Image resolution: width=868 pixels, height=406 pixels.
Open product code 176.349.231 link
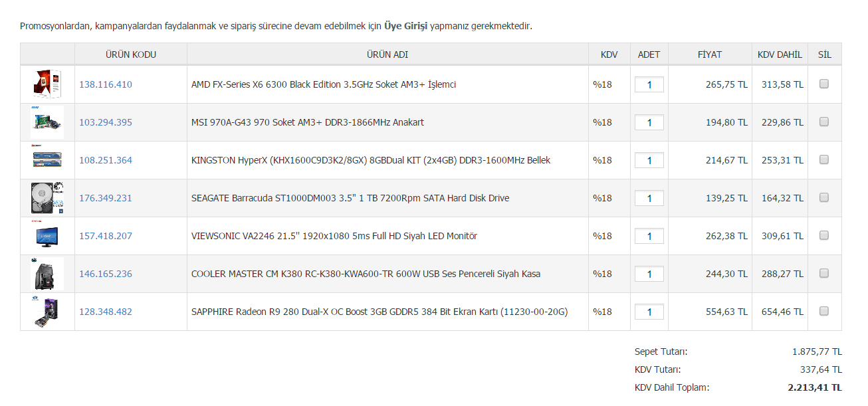(106, 198)
